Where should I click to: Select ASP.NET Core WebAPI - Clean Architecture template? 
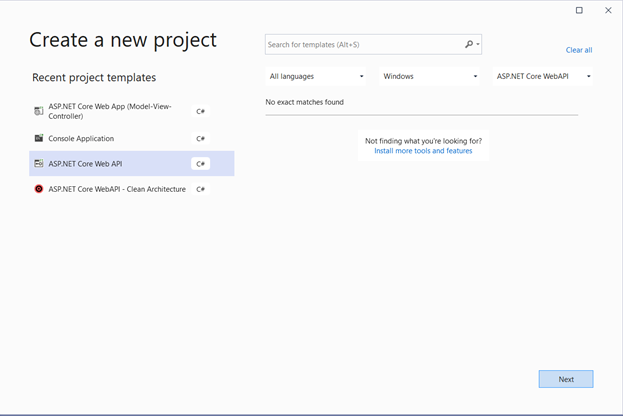pyautogui.click(x=117, y=189)
